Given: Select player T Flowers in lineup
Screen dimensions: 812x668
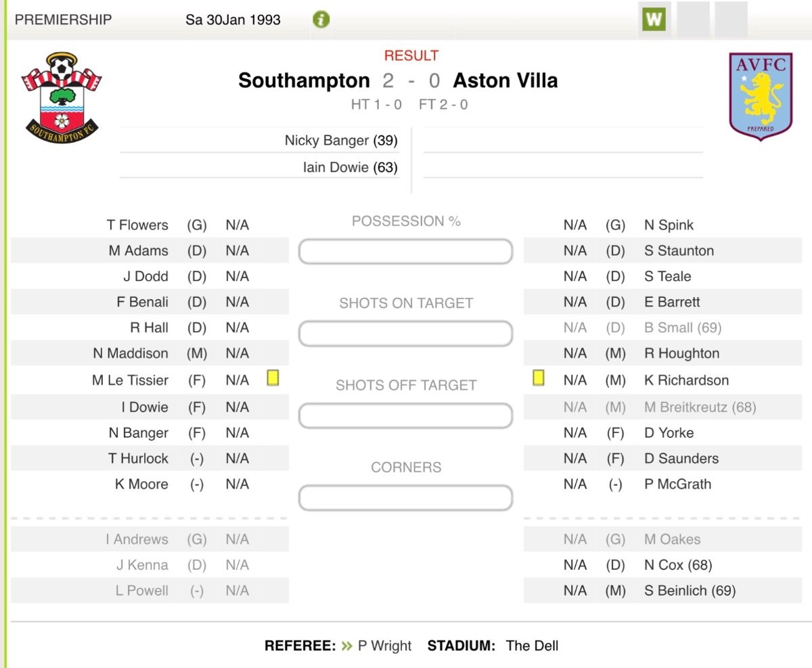Looking at the screenshot, I should pos(137,225).
